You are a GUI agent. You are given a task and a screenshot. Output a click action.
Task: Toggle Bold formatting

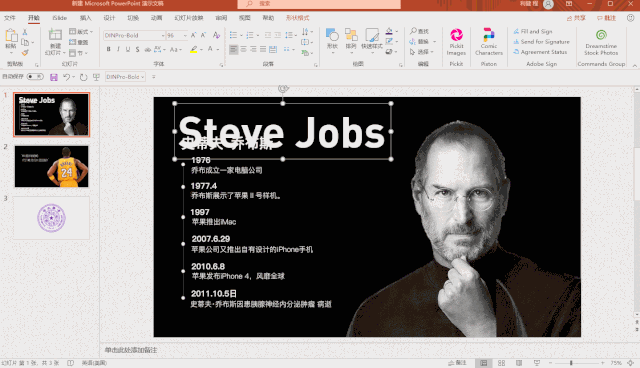click(x=108, y=49)
